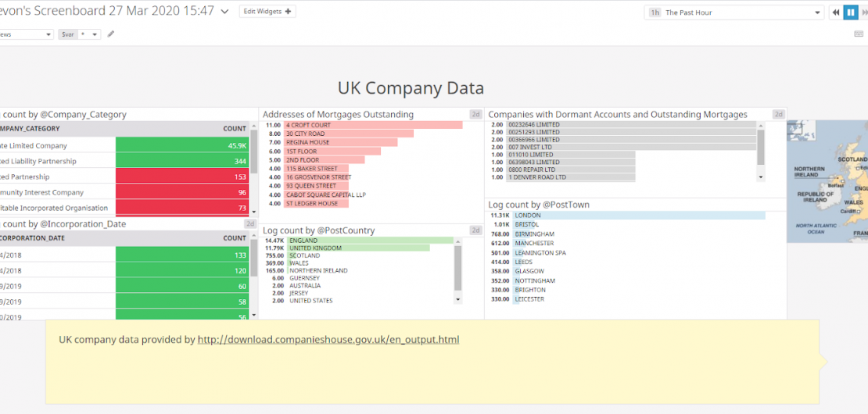Click the 2d badge on Dormant Accounts widget
The height and width of the screenshot is (414, 868).
pos(778,114)
